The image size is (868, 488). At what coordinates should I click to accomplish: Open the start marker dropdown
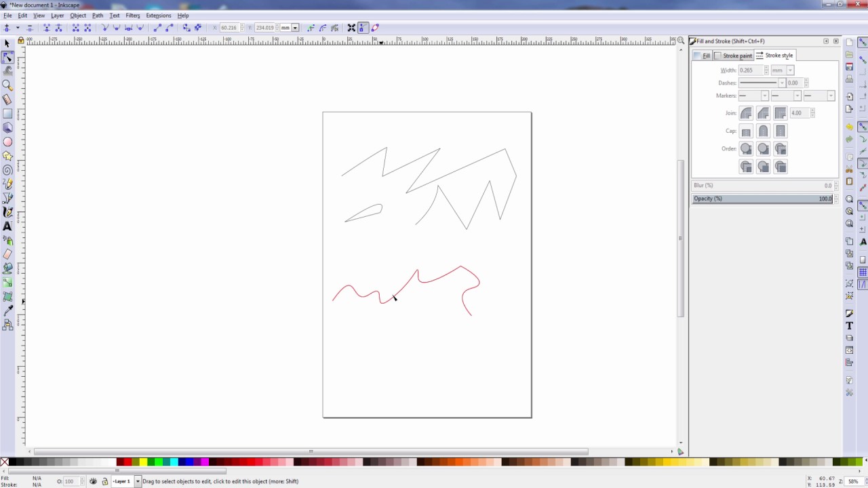[x=753, y=96]
